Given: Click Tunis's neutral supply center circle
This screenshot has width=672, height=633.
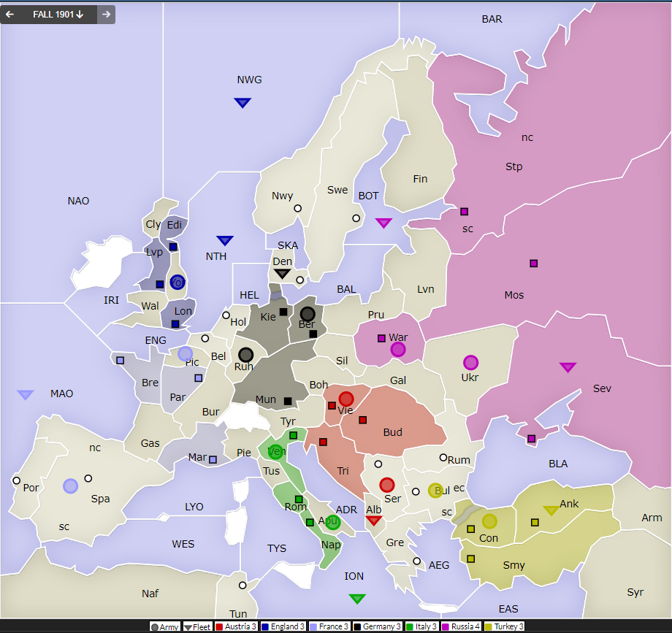Looking at the screenshot, I should coord(243,586).
